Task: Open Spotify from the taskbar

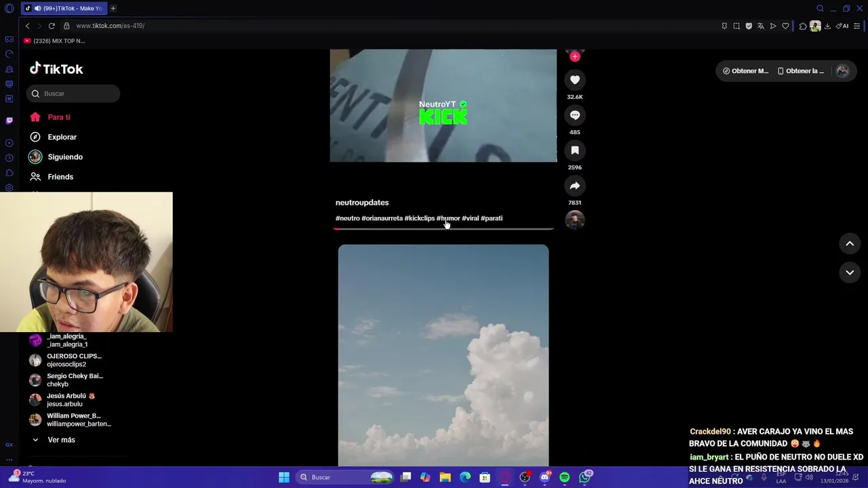Action: coord(564,477)
